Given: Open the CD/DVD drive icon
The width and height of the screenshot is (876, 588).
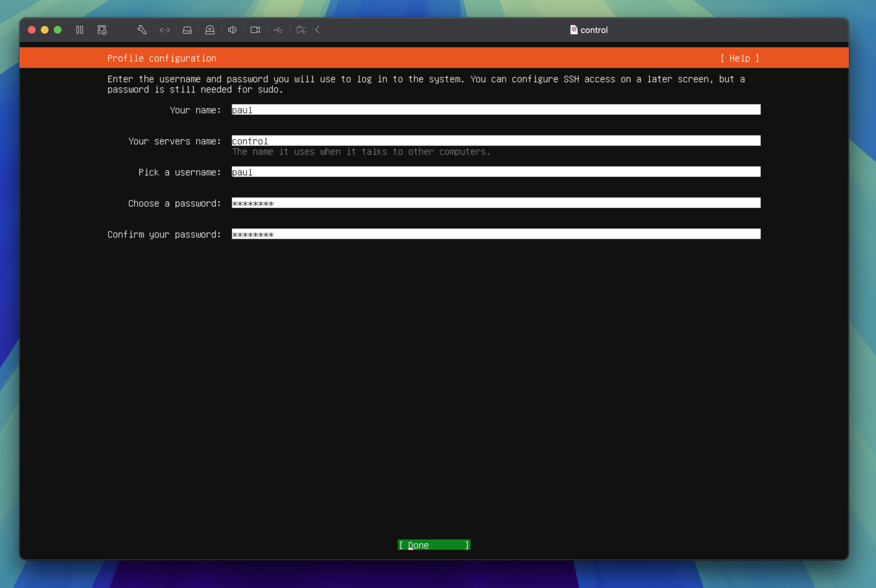Looking at the screenshot, I should pos(210,30).
